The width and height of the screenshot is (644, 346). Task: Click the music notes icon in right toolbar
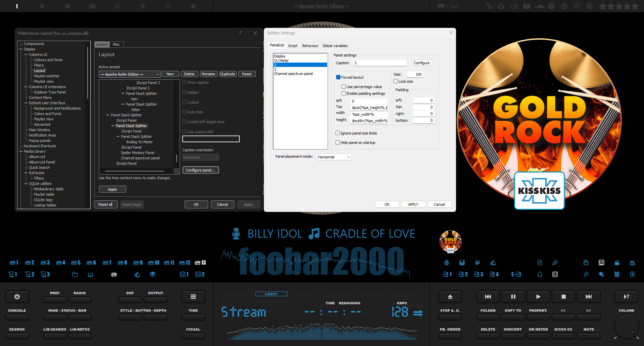477,263
